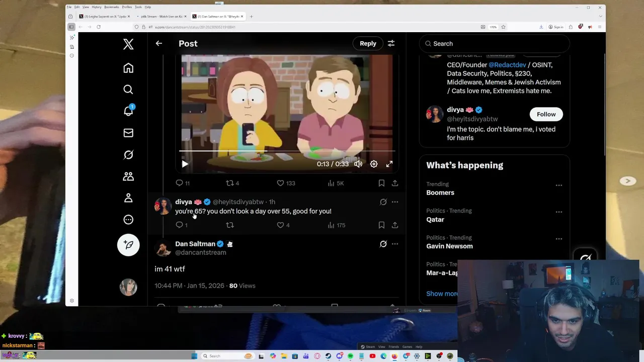Open more options on divya's reply
Image resolution: width=644 pixels, height=362 pixels.
tap(395, 202)
